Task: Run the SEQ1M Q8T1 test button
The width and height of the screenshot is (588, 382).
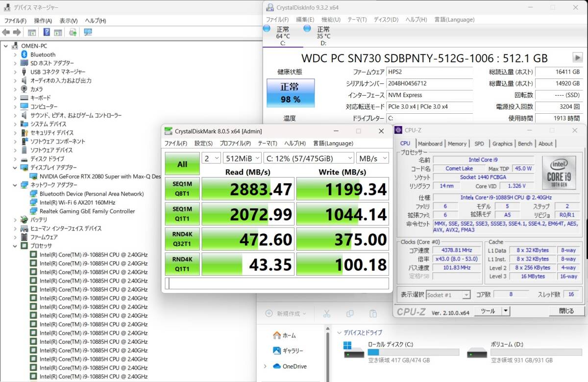Action: [x=182, y=189]
